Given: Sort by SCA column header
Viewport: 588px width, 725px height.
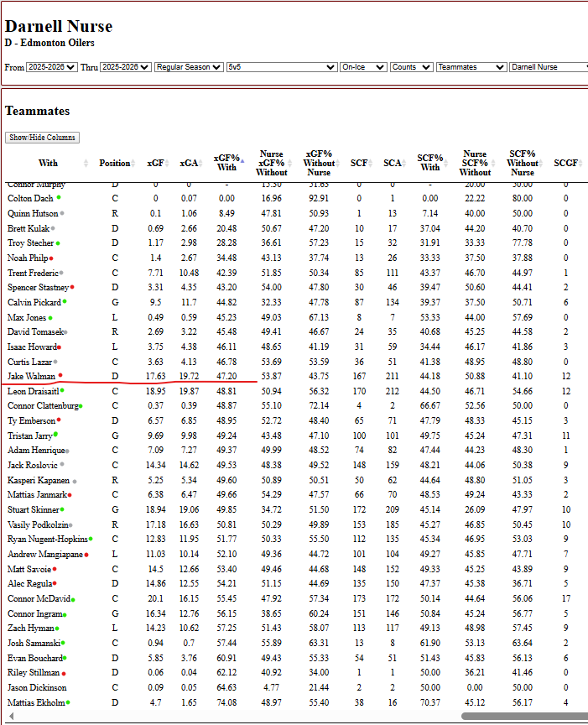Looking at the screenshot, I should (x=392, y=163).
